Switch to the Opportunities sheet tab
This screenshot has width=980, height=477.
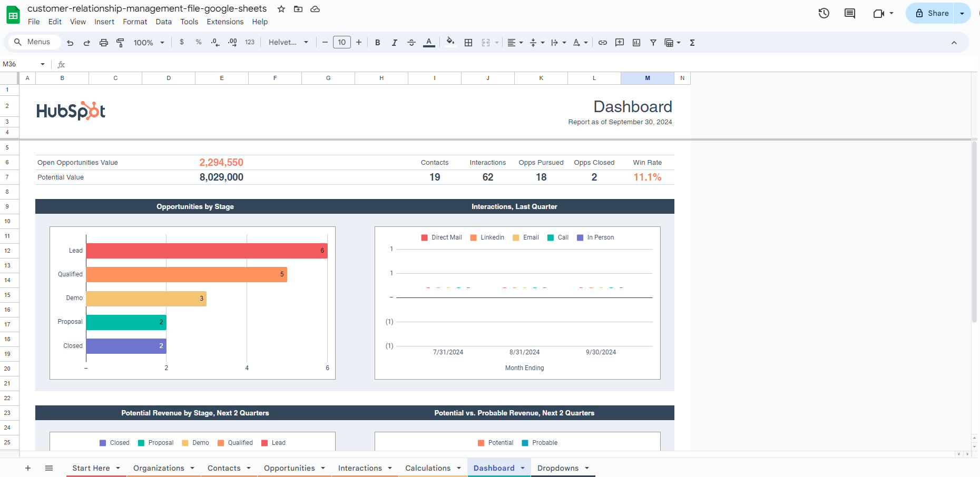click(x=289, y=468)
